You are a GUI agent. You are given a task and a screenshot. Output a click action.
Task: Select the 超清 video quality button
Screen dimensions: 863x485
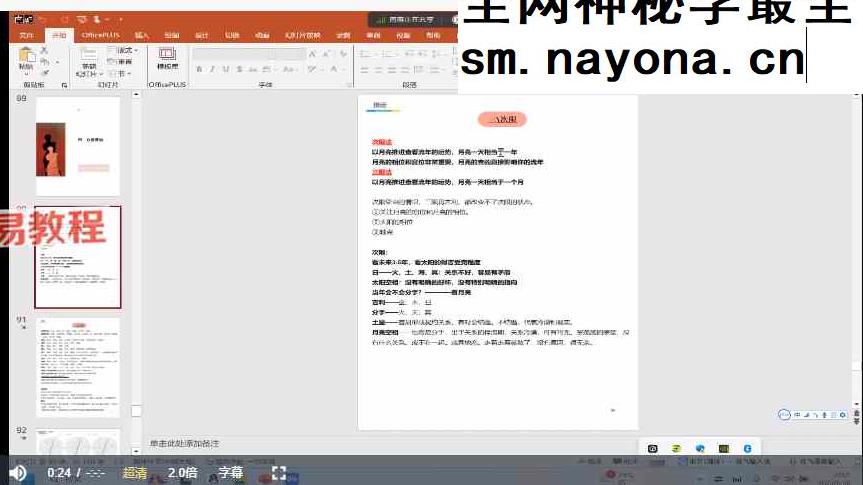click(135, 473)
